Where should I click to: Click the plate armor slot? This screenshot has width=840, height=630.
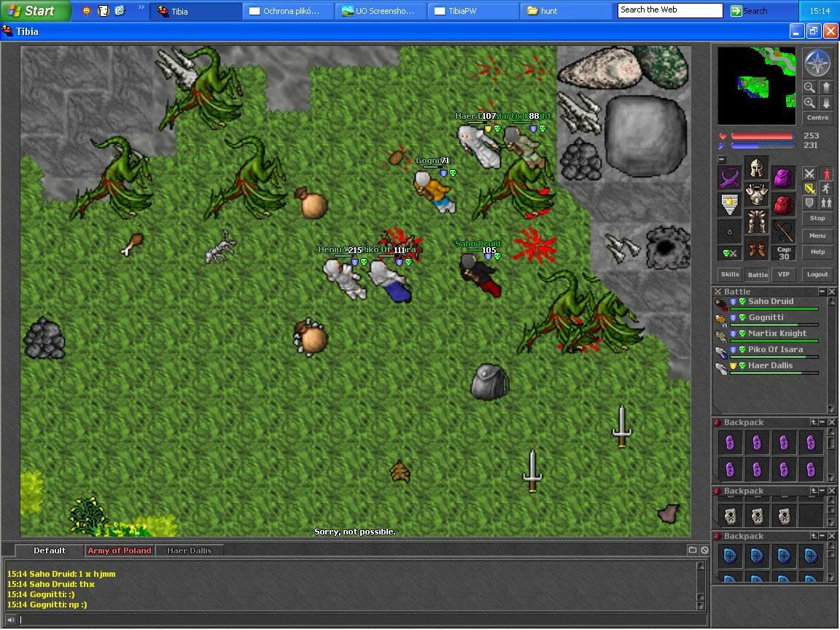(756, 195)
